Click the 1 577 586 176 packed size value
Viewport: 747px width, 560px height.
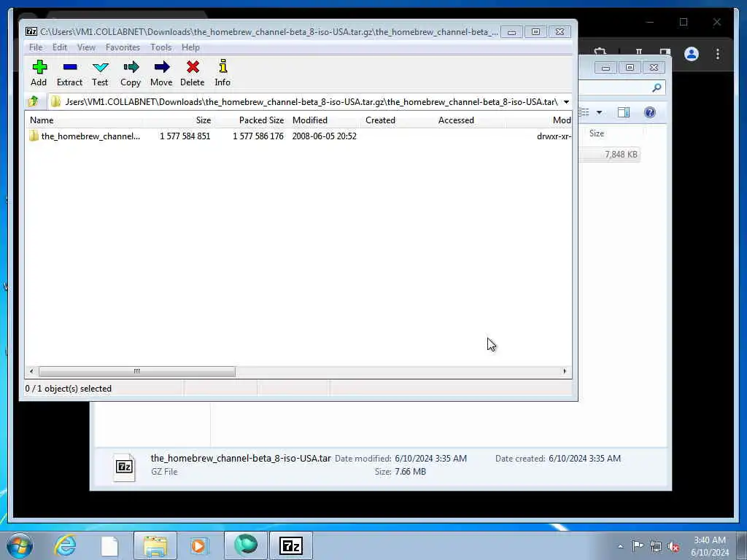pos(258,136)
